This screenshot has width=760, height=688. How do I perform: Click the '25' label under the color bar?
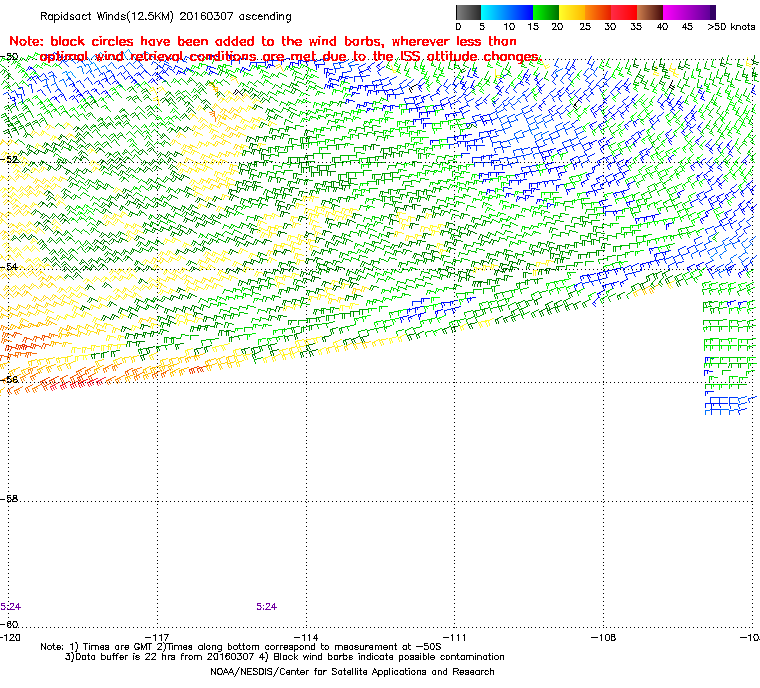click(x=585, y=27)
